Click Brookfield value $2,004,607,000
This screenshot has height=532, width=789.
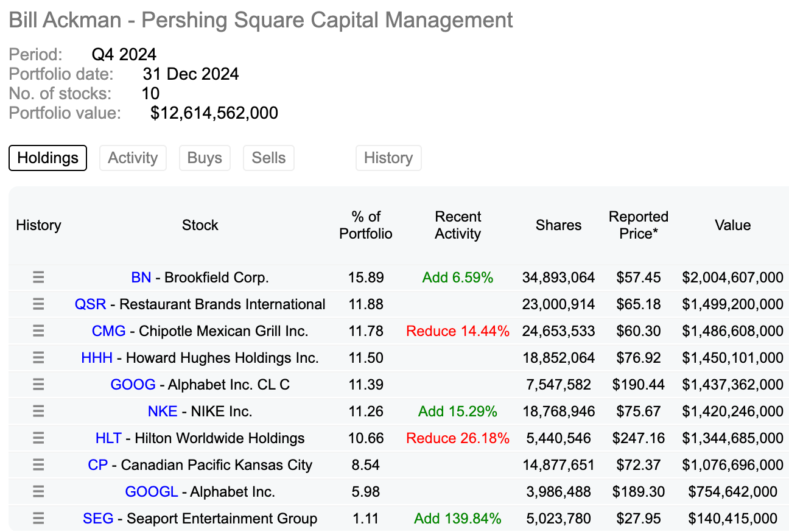[x=732, y=278]
